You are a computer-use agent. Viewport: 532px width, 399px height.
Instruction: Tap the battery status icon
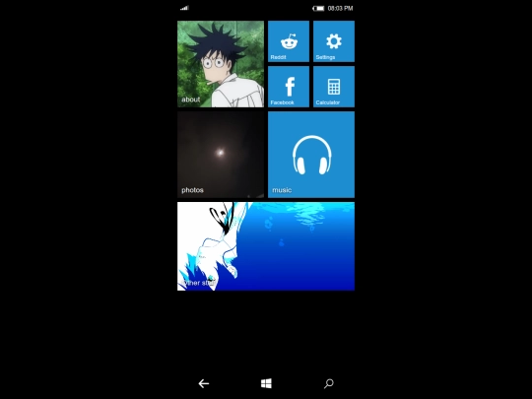click(318, 8)
